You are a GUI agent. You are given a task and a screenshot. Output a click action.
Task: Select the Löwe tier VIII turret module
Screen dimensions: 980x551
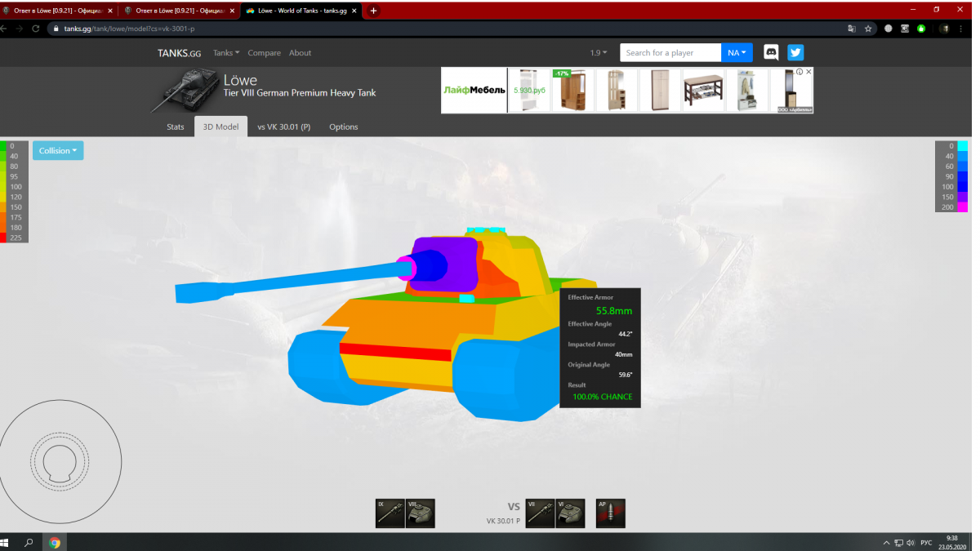pos(421,513)
